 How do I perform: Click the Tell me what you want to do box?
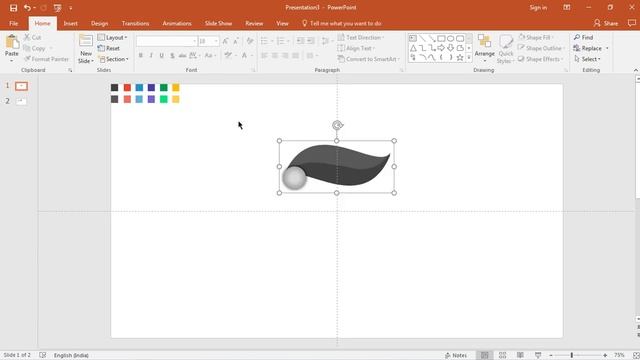pos(341,24)
